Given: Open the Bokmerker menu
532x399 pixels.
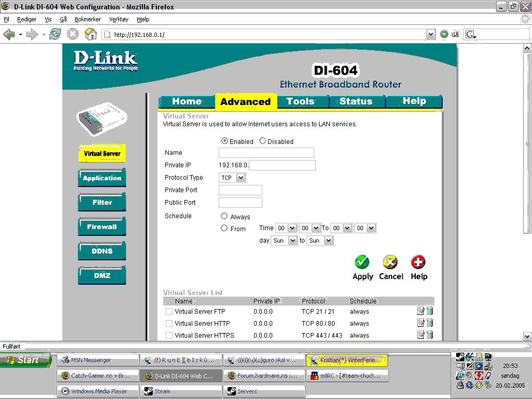Looking at the screenshot, I should [88, 19].
